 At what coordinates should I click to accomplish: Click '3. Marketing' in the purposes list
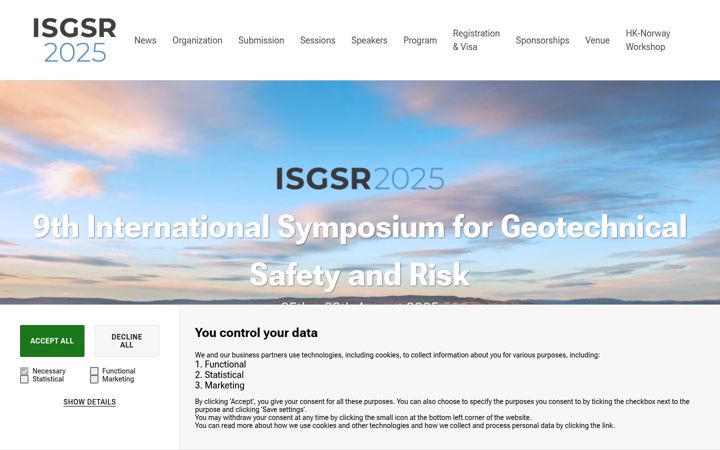coord(219,385)
